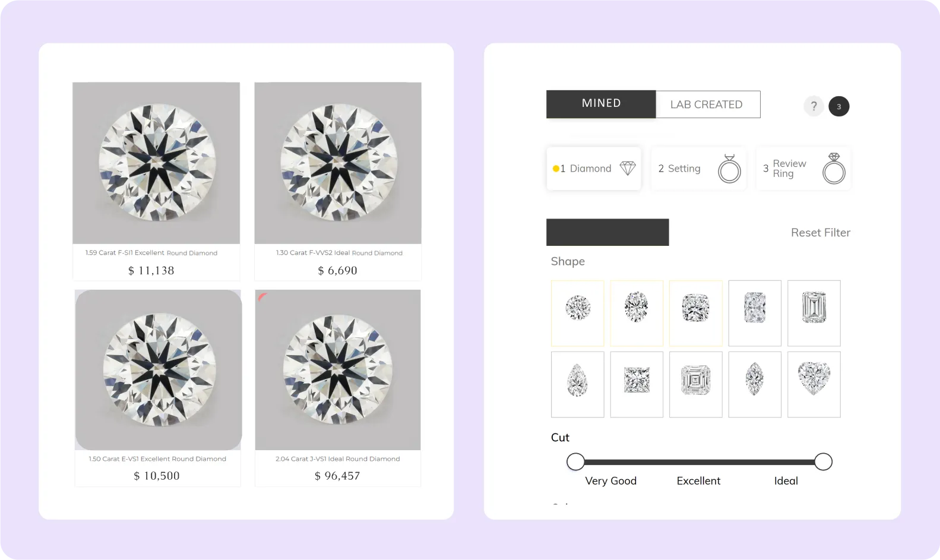
Task: Choose the oval diamond shape
Action: pos(637,313)
